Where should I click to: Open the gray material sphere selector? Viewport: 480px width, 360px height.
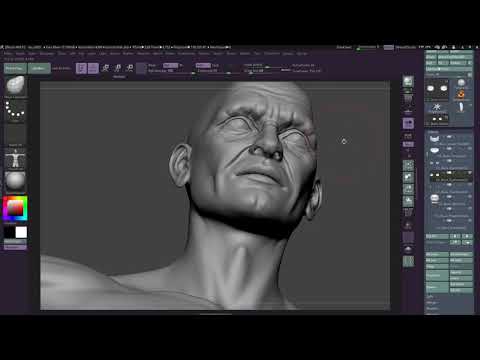pos(15,182)
